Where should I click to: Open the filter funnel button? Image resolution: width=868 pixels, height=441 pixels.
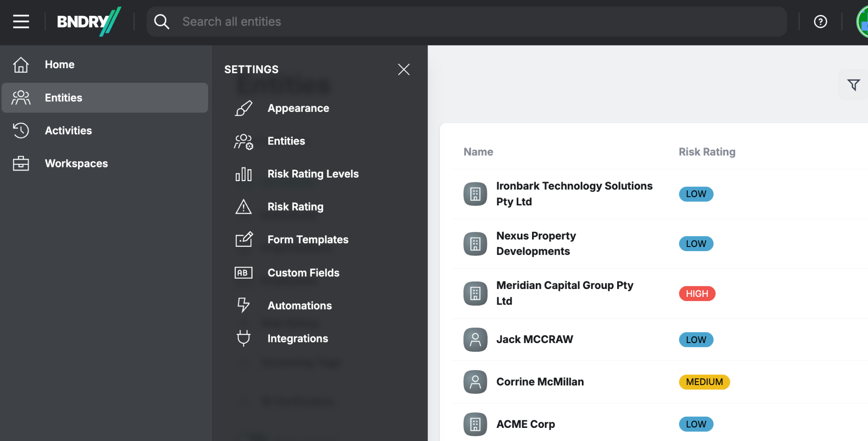[x=854, y=85]
